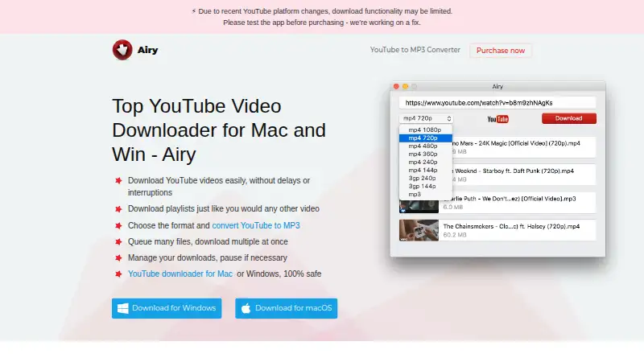644x354 pixels.
Task: Select highlighted mp4 720p list option
Action: 426,138
